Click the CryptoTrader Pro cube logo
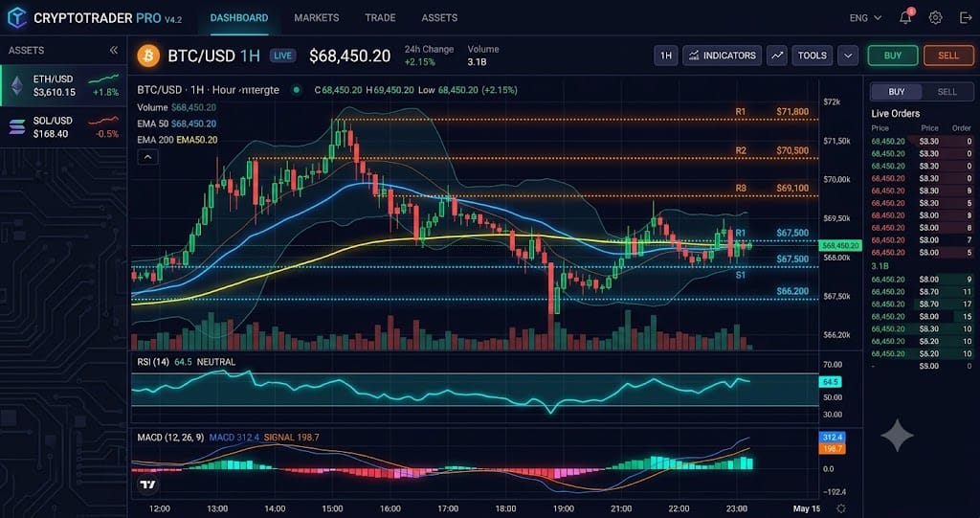The image size is (980, 518). tap(17, 17)
